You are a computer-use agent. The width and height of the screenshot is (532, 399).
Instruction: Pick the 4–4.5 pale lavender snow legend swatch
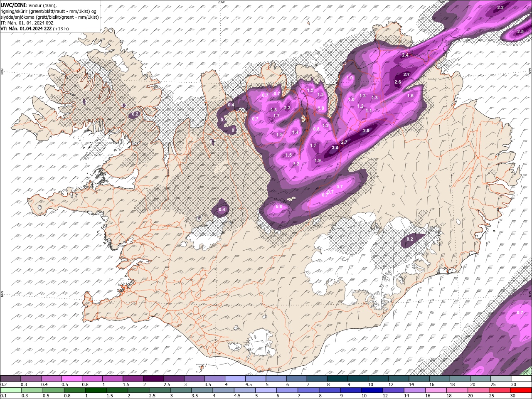[x=234, y=379]
